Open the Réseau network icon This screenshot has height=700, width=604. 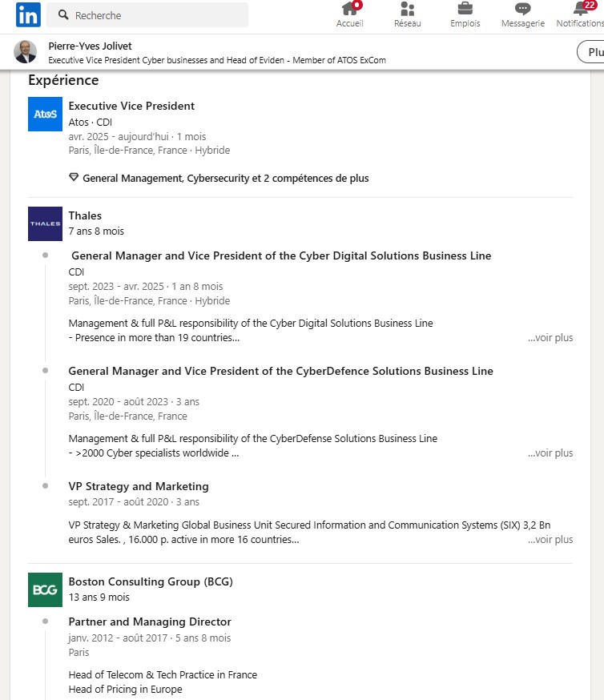407,9
